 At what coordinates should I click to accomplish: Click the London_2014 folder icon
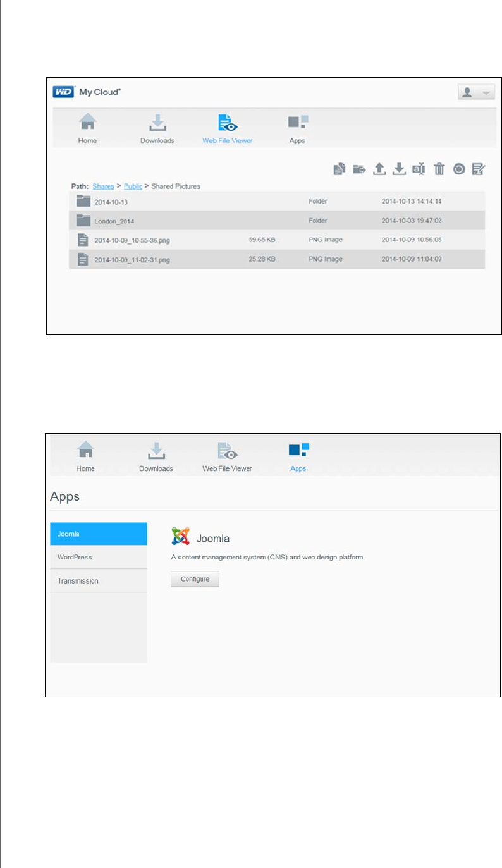pos(83,221)
